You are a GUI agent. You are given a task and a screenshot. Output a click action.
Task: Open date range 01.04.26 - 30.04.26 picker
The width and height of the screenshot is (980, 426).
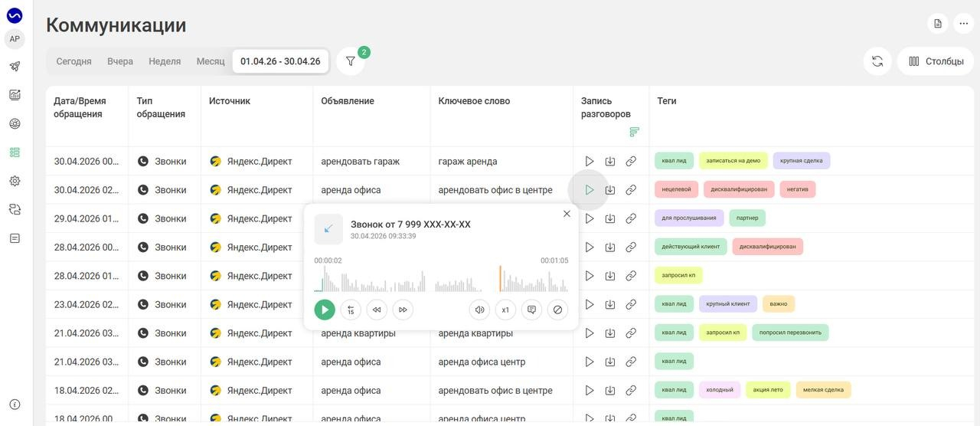coord(280,61)
